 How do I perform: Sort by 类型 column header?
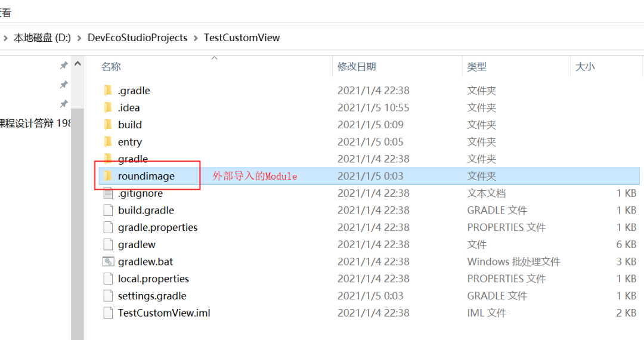point(477,67)
